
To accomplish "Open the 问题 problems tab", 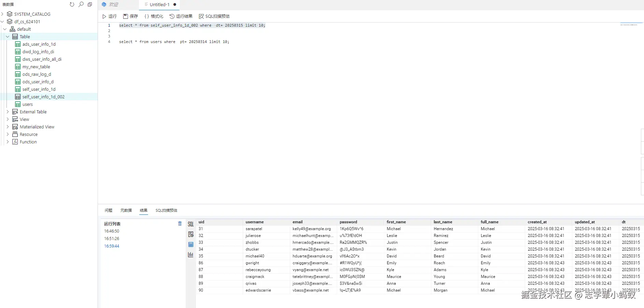I will click(x=109, y=210).
